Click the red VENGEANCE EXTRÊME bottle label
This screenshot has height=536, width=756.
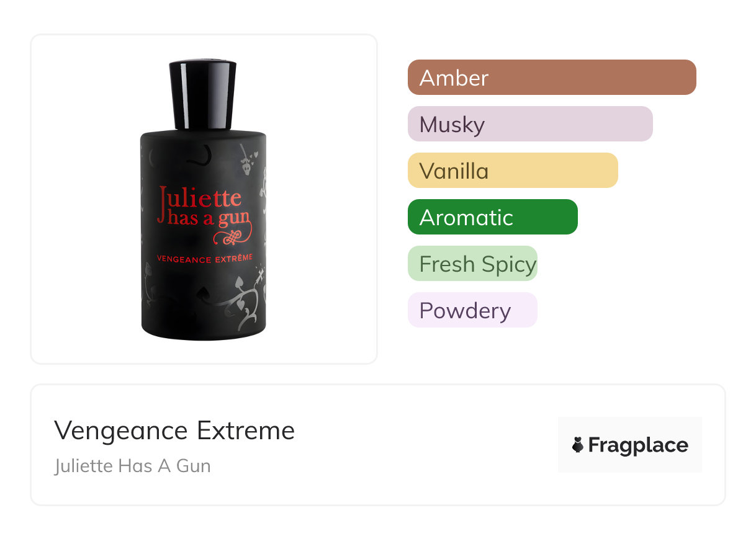click(x=204, y=258)
